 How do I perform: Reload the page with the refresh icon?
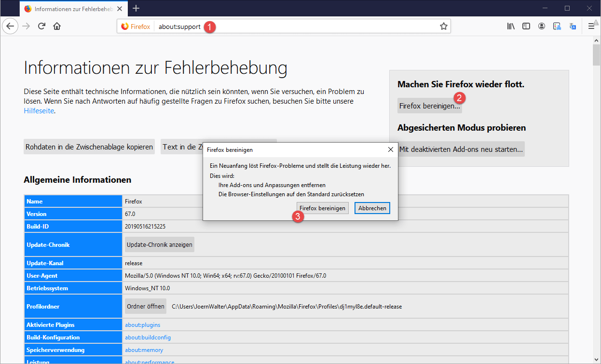(41, 27)
